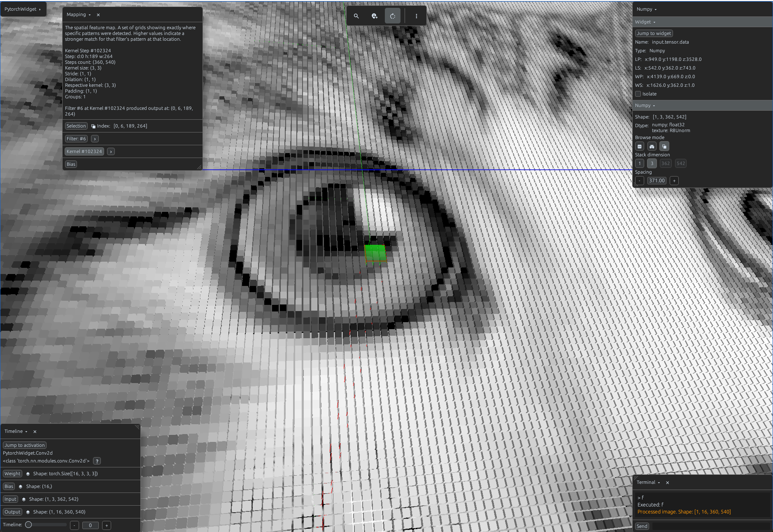Click the green highlighted cell in viewport
The image size is (773, 532).
point(375,253)
